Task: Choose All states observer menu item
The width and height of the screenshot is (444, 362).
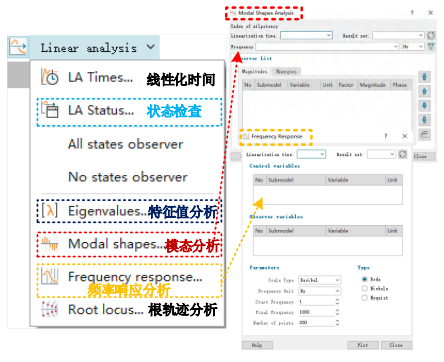Action: [126, 144]
